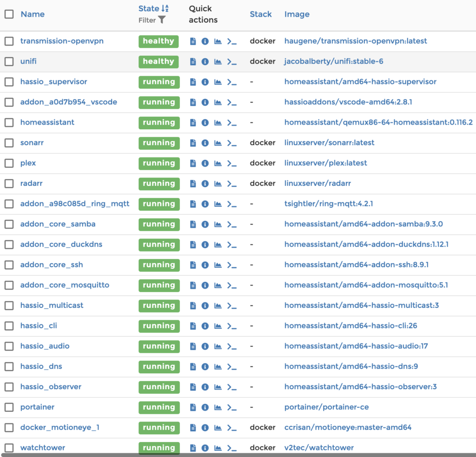
Task: Open logs icon for watchtower
Action: 193,448
